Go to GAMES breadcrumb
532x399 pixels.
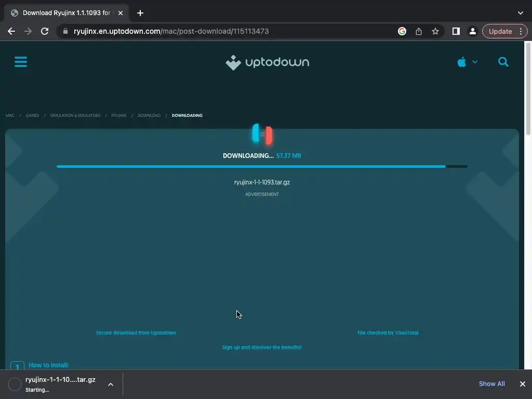tap(32, 115)
